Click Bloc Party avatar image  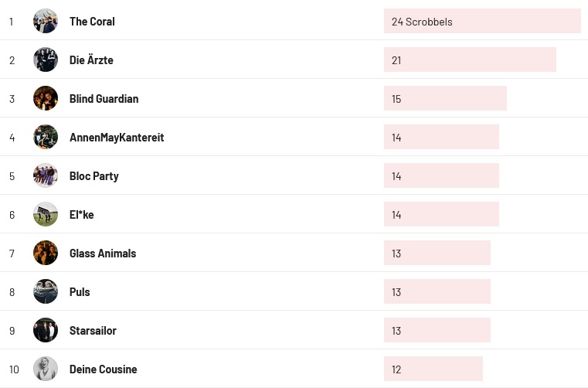[46, 175]
